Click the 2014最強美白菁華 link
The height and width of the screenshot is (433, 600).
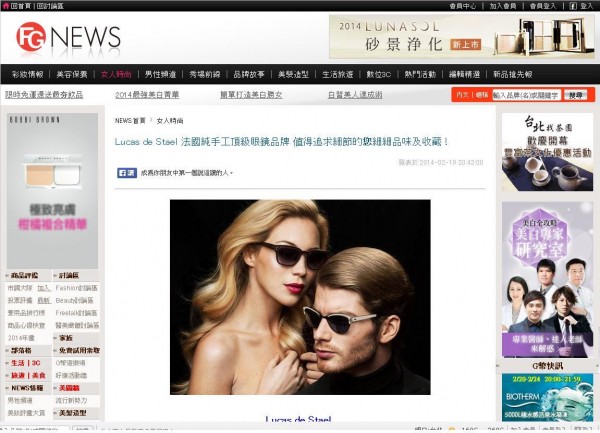click(147, 94)
